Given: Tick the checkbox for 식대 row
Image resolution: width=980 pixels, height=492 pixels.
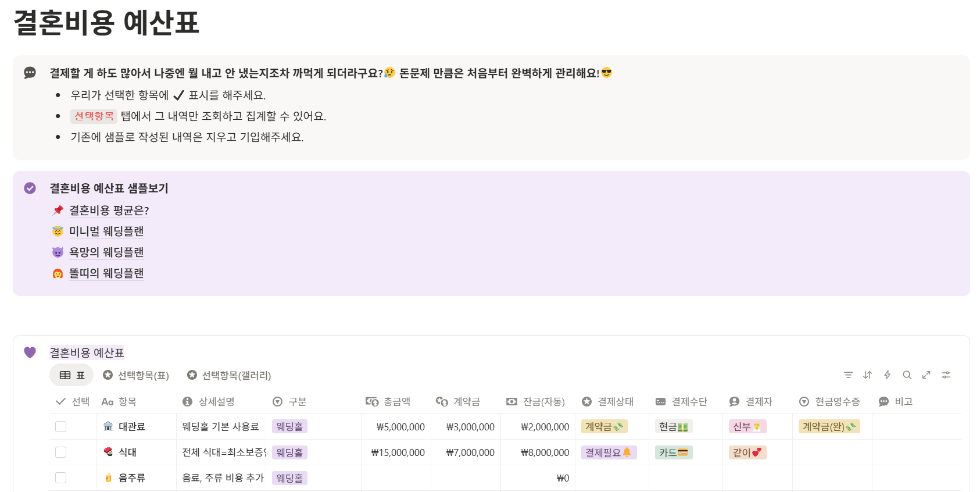Looking at the screenshot, I should (x=60, y=452).
